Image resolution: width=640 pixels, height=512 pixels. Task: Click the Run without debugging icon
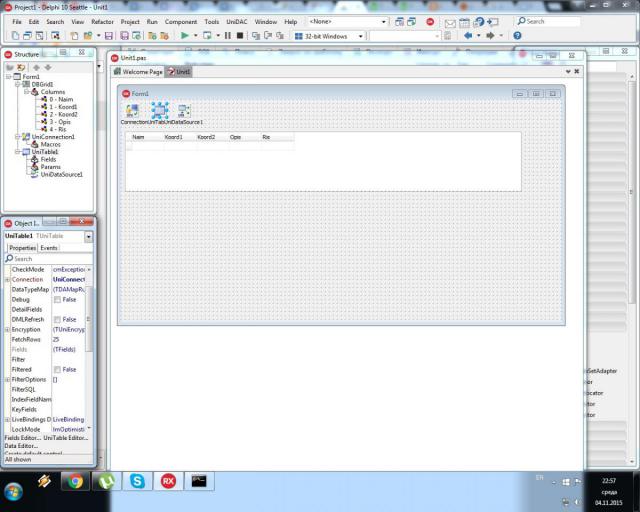tap(207, 36)
